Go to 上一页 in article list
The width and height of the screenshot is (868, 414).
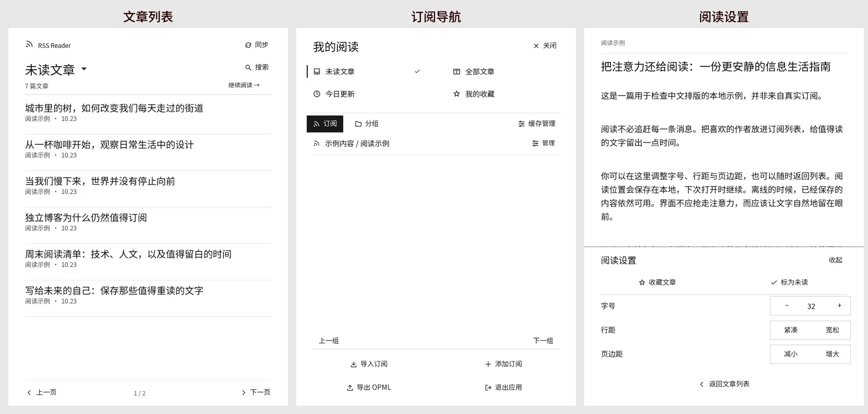tap(41, 392)
